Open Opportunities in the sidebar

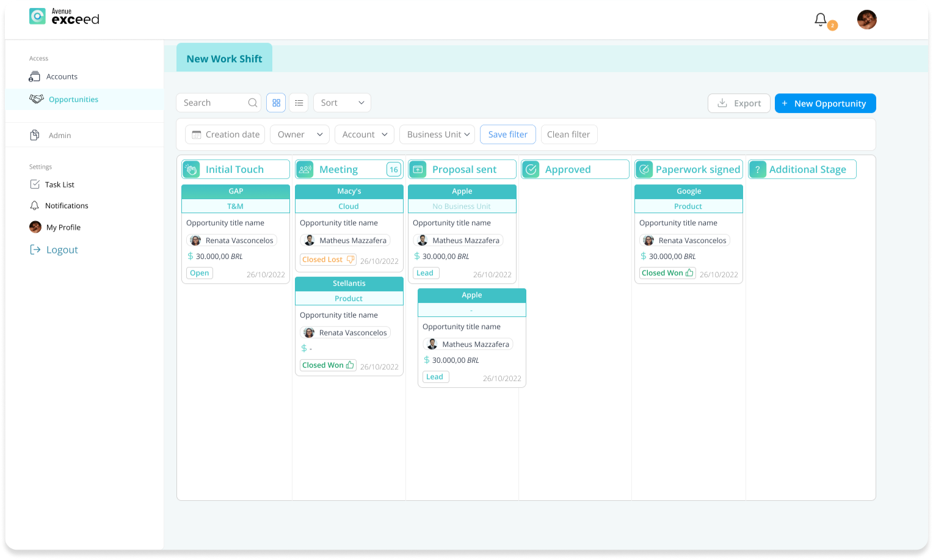click(73, 100)
